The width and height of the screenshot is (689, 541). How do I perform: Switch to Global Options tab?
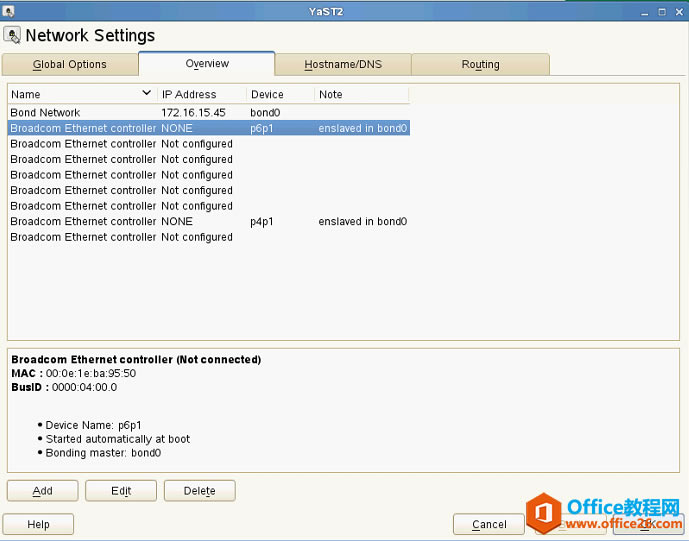coord(70,64)
